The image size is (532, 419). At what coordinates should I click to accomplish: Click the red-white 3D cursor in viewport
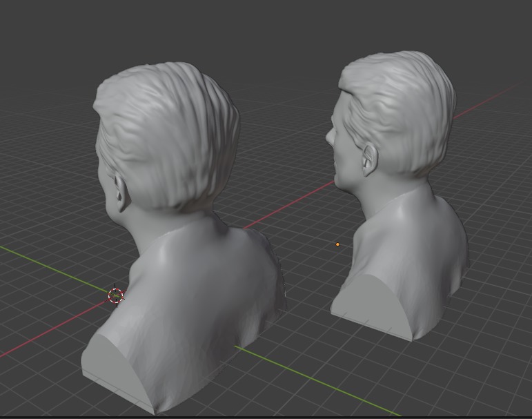pyautogui.click(x=116, y=295)
